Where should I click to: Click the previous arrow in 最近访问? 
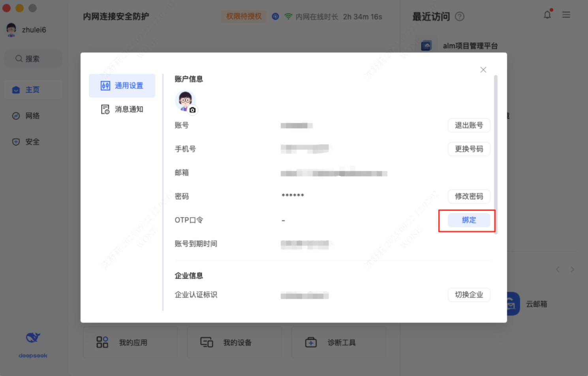coord(558,269)
